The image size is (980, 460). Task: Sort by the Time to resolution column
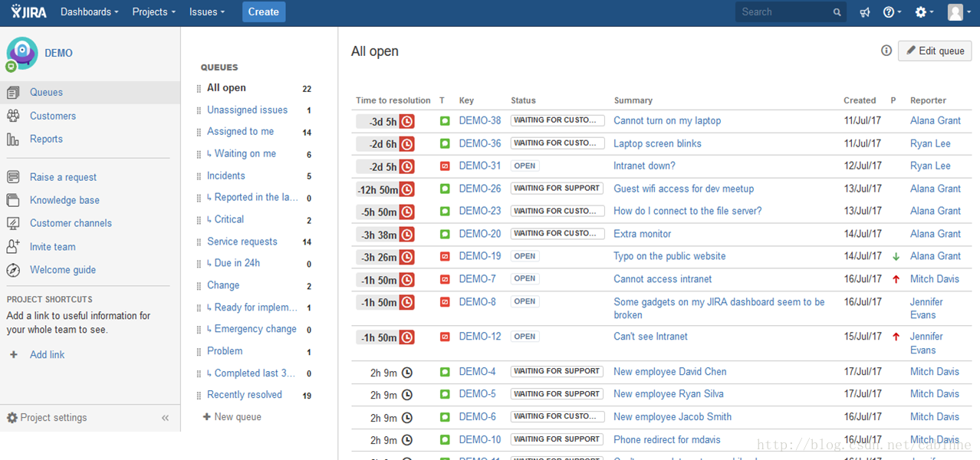[393, 100]
